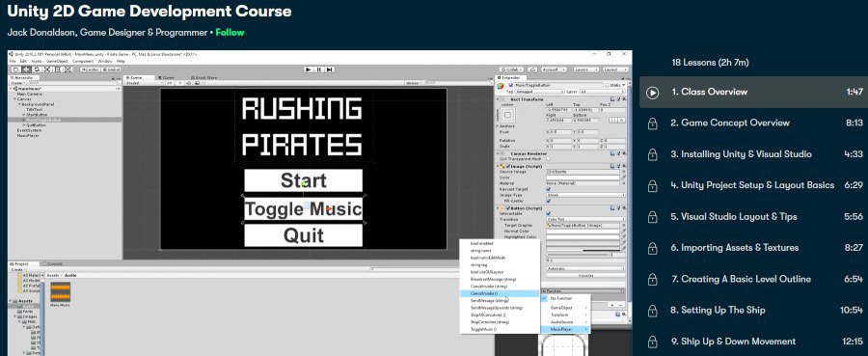
Task: Click color picker eyedropper beside Image Color
Action: 623,178
